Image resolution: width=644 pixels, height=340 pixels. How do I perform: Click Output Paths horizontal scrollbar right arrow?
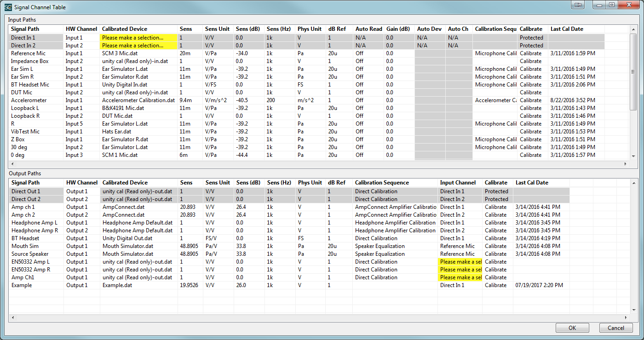[x=626, y=317]
